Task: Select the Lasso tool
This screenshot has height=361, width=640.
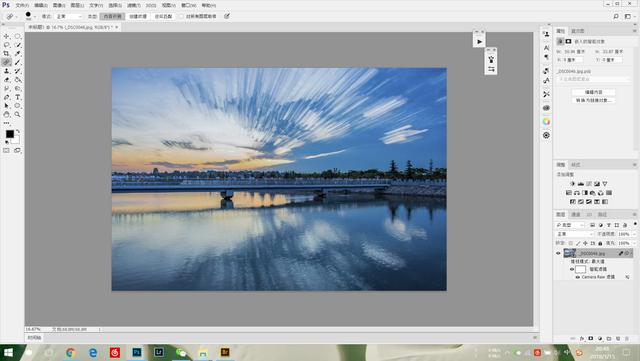Action: (x=7, y=45)
